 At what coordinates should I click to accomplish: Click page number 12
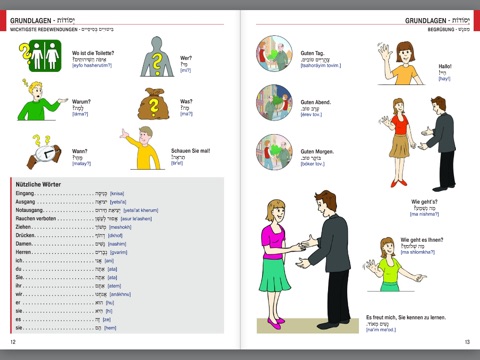pos(13,342)
